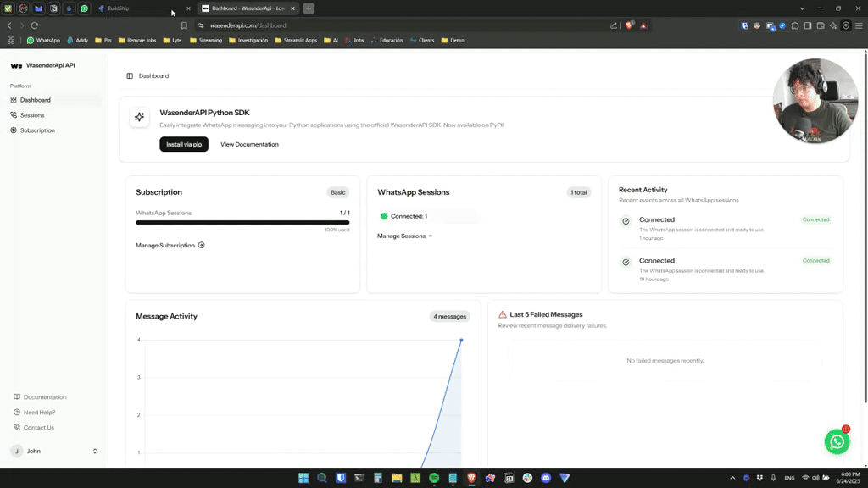The height and width of the screenshot is (488, 868).
Task: Open the browser hamburger menu
Action: pyautogui.click(x=859, y=25)
